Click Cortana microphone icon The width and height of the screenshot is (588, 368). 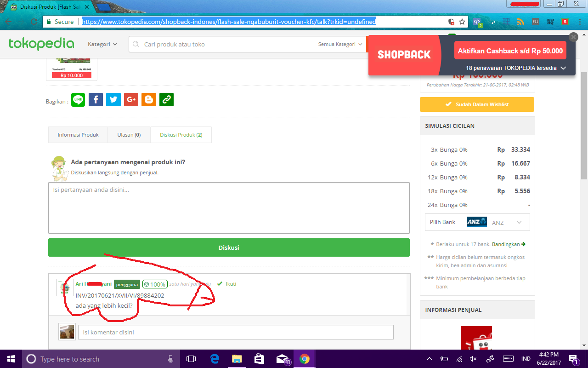click(x=171, y=359)
